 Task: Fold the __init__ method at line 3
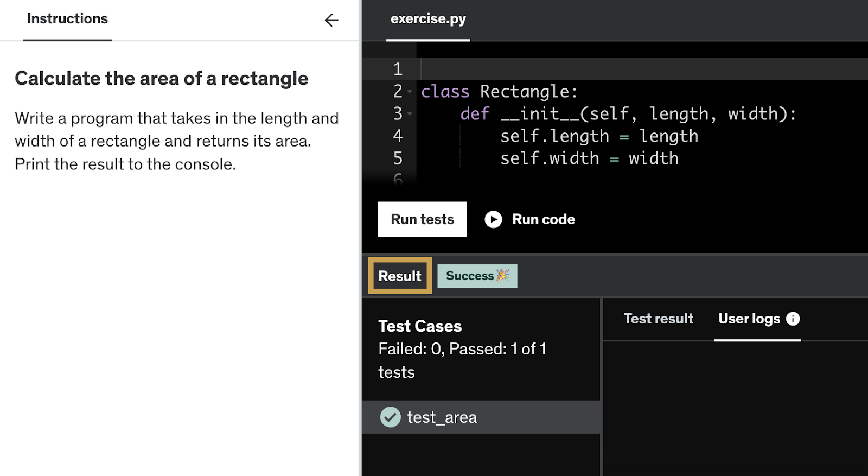click(x=410, y=114)
